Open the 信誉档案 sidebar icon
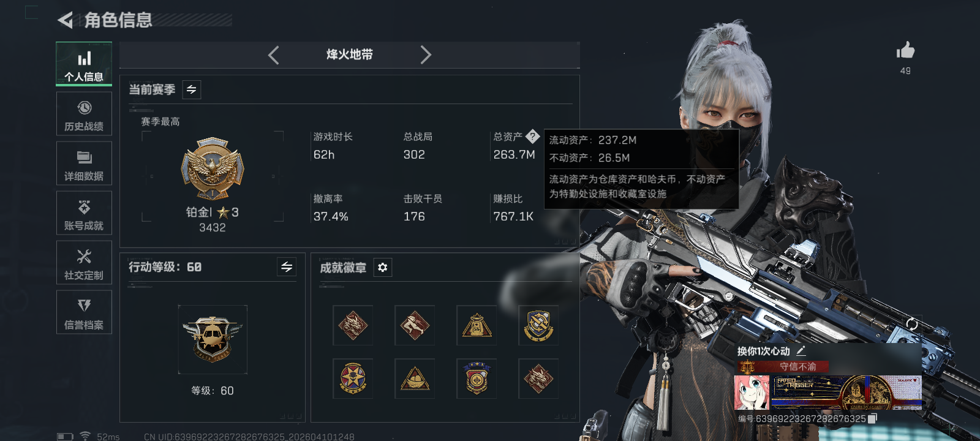This screenshot has width=980, height=441. 84,312
